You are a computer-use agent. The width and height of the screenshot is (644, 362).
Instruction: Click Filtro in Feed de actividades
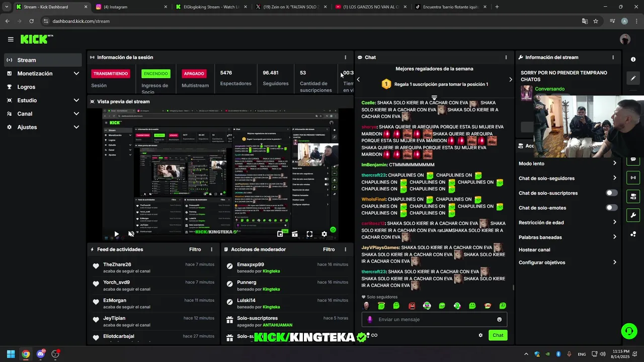[195, 249]
